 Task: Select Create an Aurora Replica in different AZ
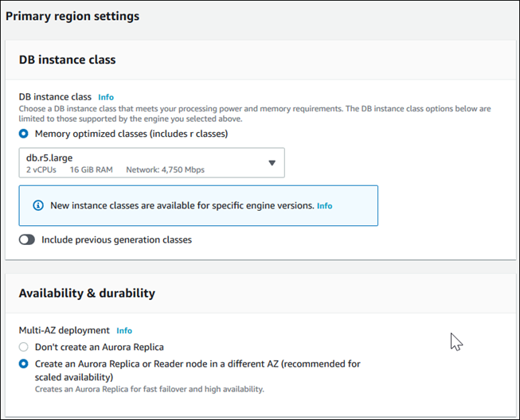tap(24, 364)
